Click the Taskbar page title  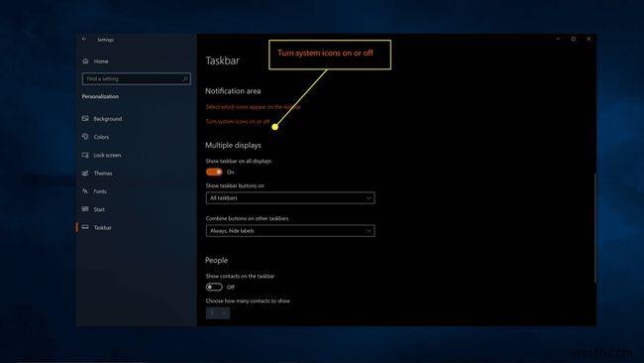point(222,60)
